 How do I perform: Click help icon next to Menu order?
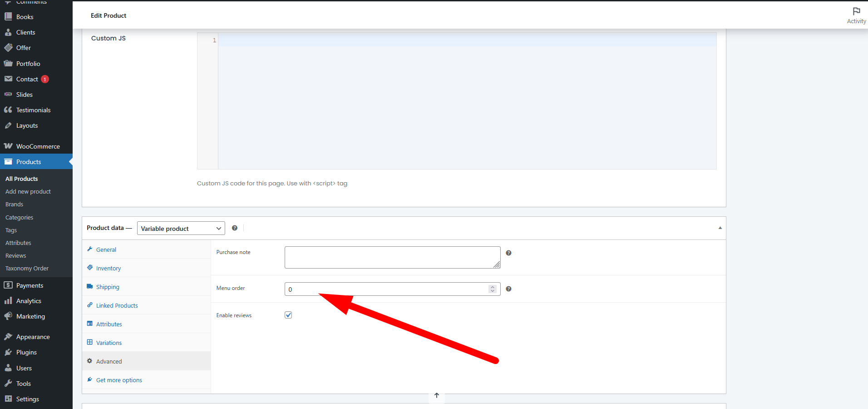pos(508,289)
